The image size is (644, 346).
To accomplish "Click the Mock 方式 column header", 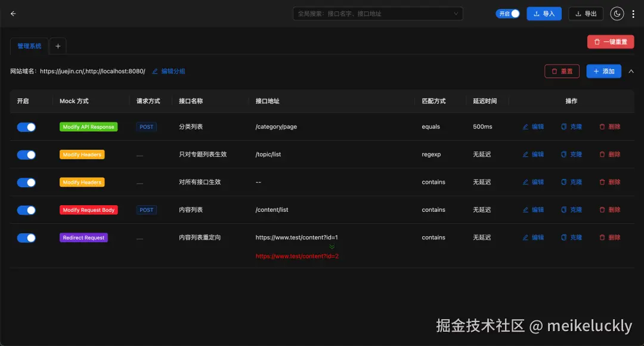I will click(74, 101).
